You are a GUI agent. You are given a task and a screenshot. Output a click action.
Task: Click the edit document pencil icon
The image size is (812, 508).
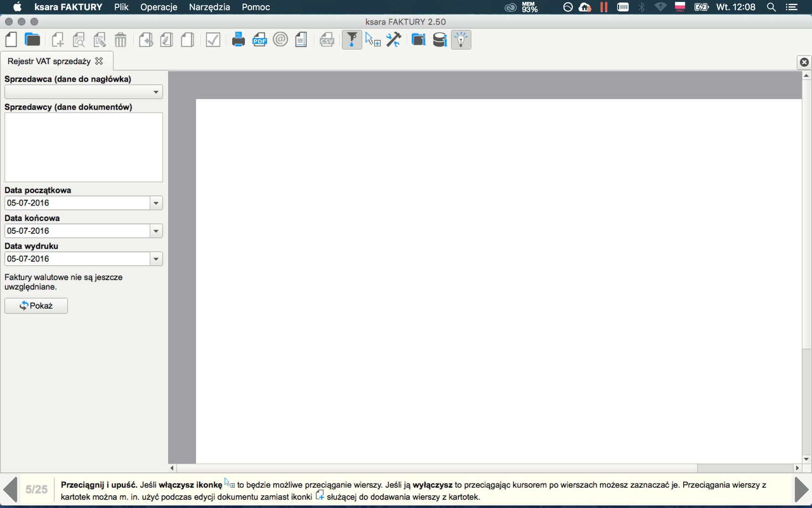(x=100, y=40)
